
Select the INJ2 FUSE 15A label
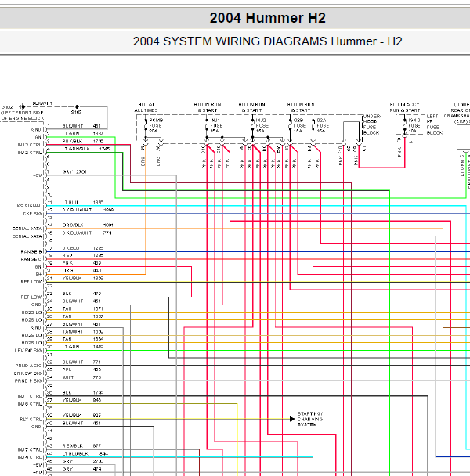262,125
